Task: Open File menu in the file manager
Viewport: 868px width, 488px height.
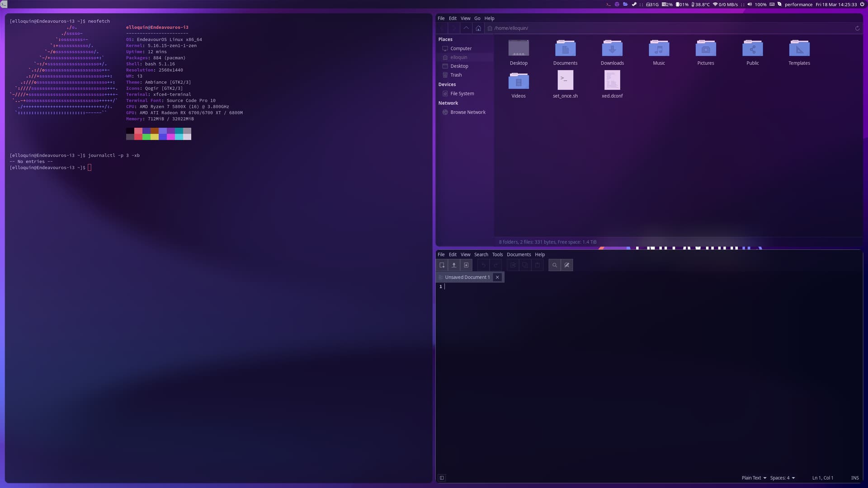Action: [441, 19]
